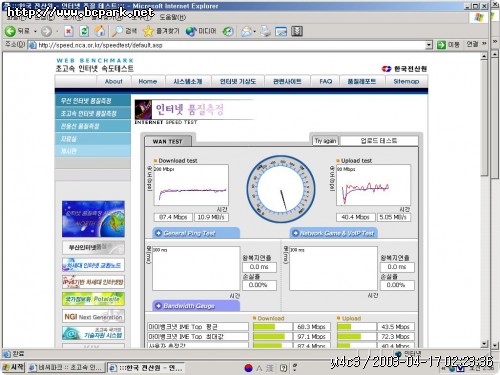The height and width of the screenshot is (375, 500).
Task: Open the Mail envelope toolbar icon
Action: (x=247, y=31)
